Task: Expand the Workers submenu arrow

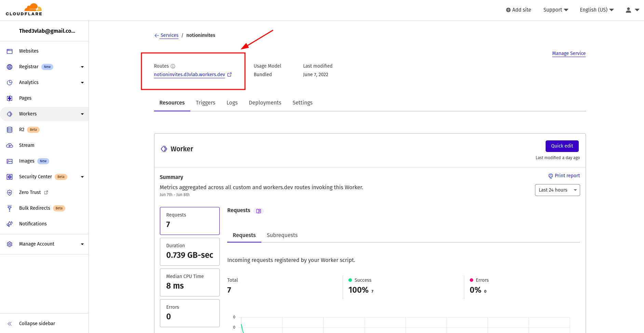Action: pos(82,114)
